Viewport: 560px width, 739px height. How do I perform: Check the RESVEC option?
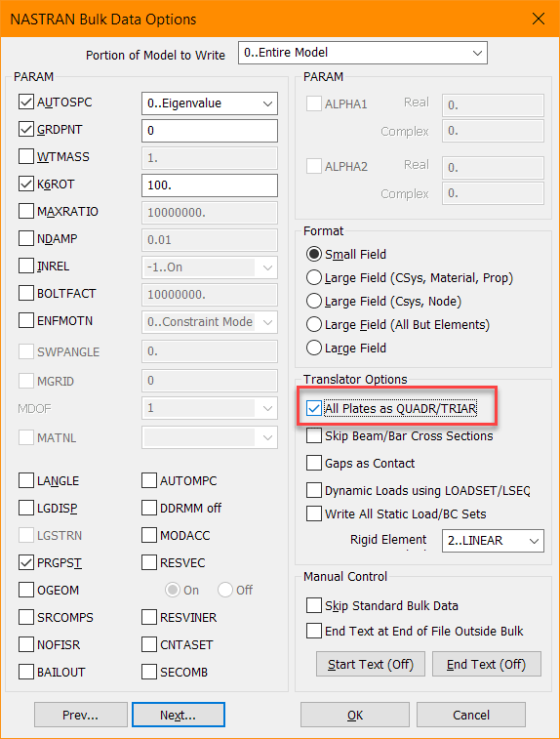pos(149,562)
